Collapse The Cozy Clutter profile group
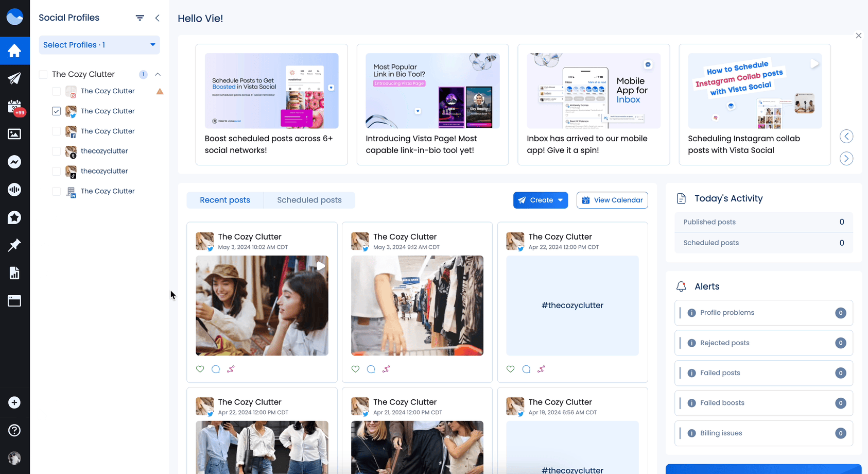The width and height of the screenshot is (868, 474). tap(158, 75)
